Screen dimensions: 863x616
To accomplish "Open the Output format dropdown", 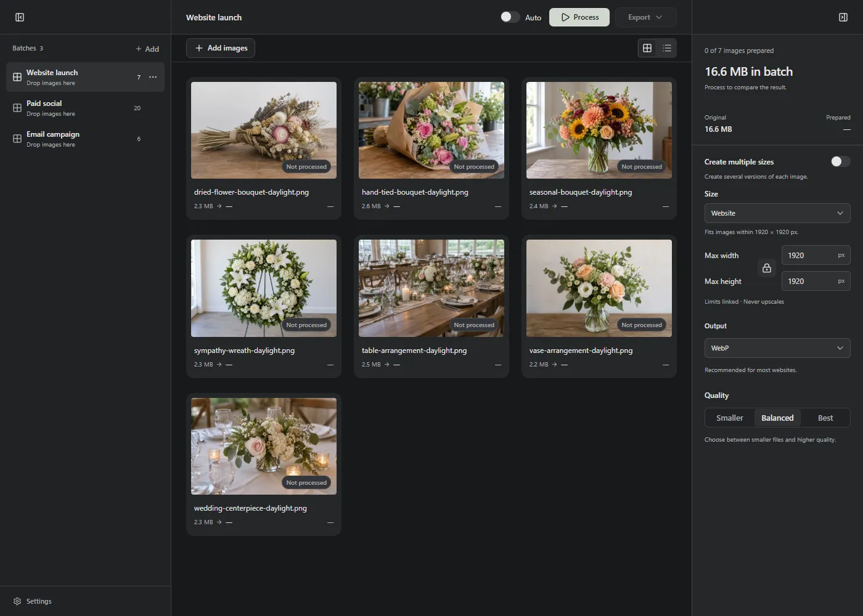I will (x=777, y=348).
